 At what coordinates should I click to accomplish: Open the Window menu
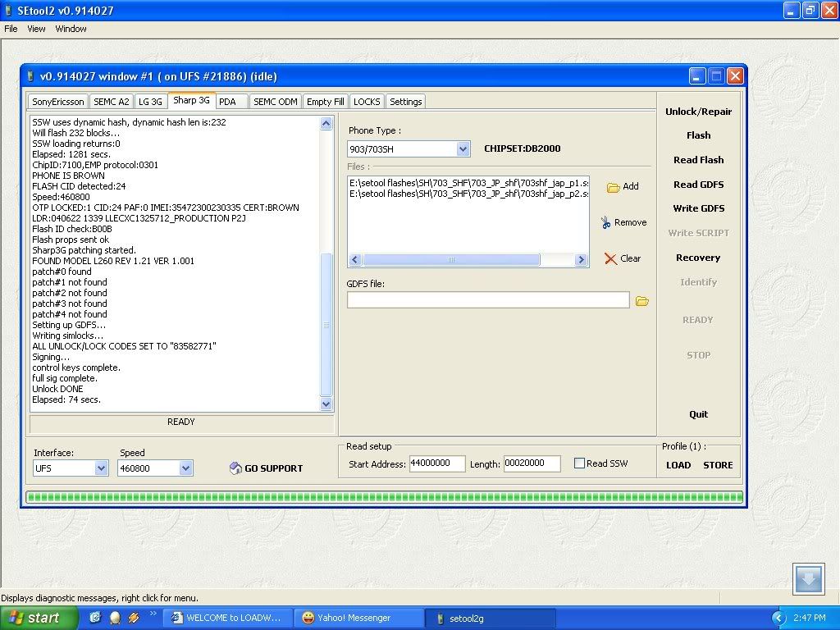(71, 29)
